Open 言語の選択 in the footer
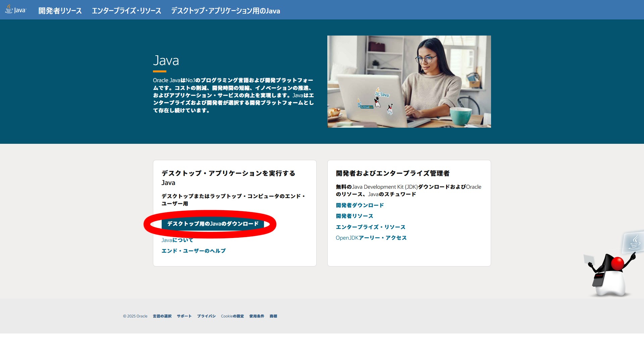Image resolution: width=644 pixels, height=362 pixels. (x=162, y=316)
